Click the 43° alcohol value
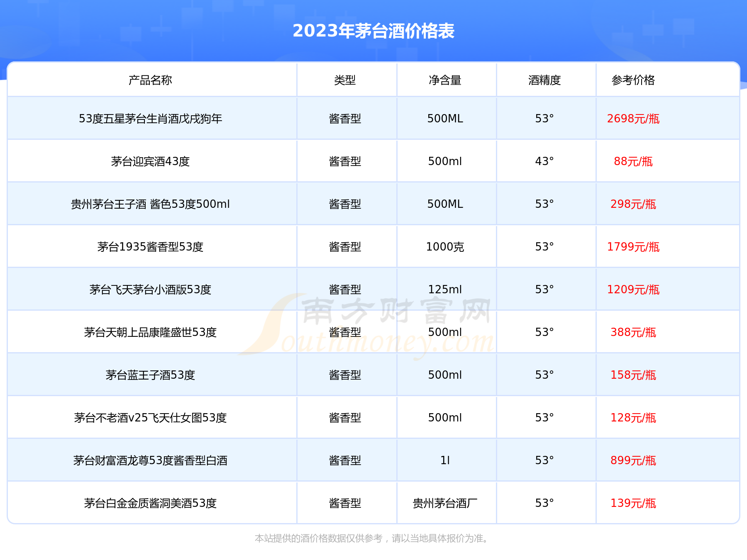Screen dimensions: 747x560 pos(544,161)
